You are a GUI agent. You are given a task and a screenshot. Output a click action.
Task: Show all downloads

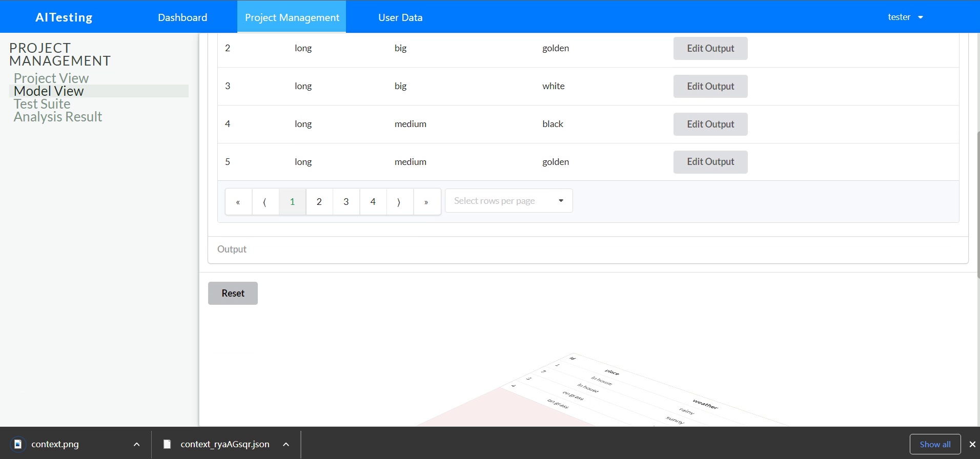934,444
